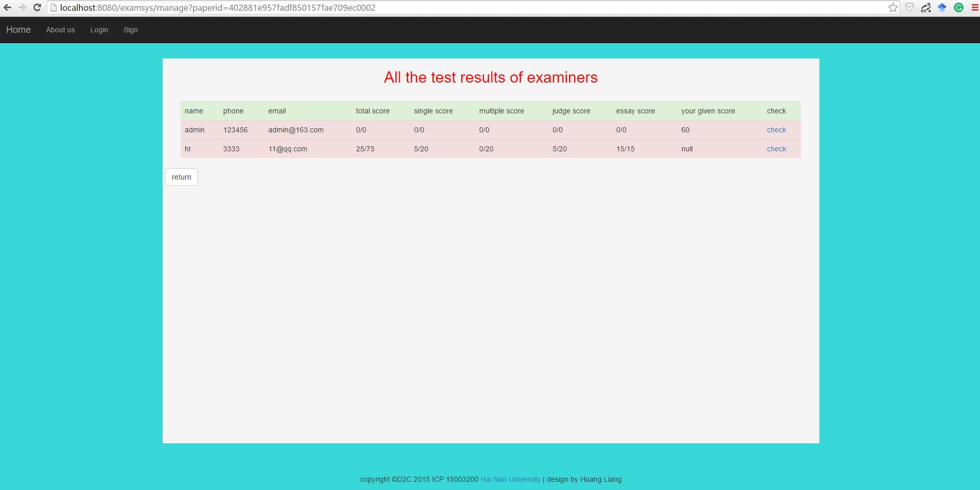Select hl's essay score 15/15

pyautogui.click(x=625, y=149)
